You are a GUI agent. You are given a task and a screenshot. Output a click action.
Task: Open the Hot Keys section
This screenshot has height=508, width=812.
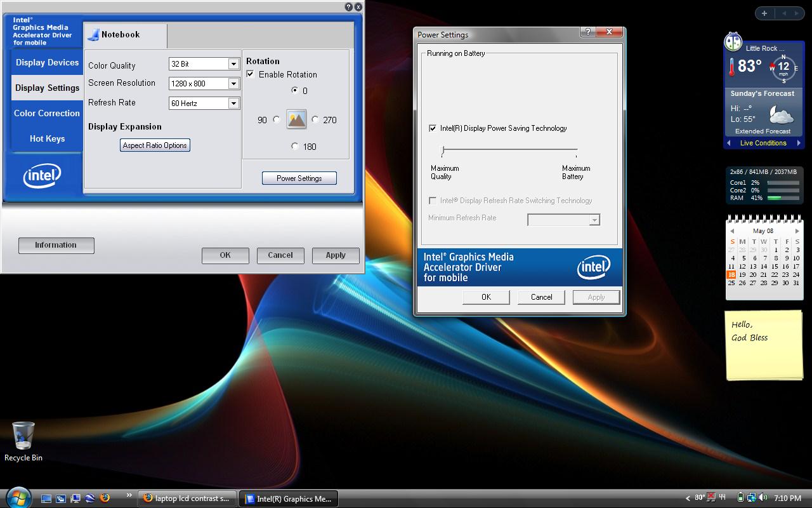(47, 138)
